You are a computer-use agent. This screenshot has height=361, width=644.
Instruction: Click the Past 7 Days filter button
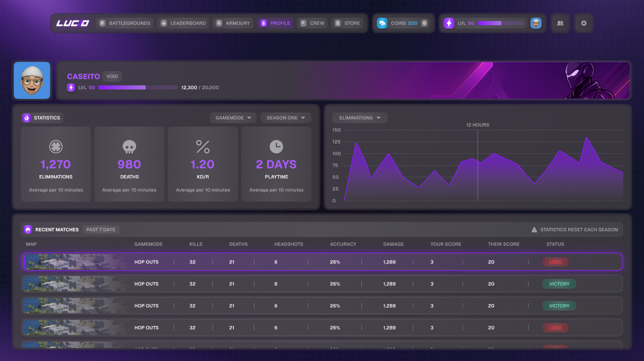tap(101, 230)
